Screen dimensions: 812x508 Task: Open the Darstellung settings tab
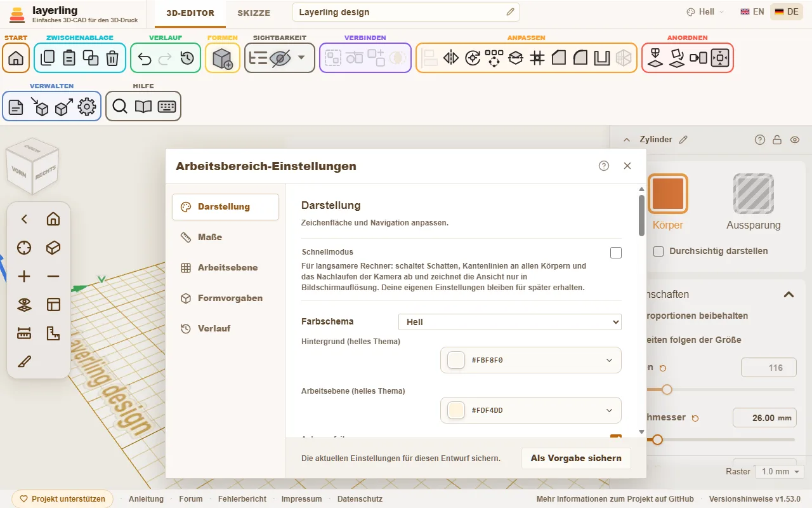(x=225, y=207)
